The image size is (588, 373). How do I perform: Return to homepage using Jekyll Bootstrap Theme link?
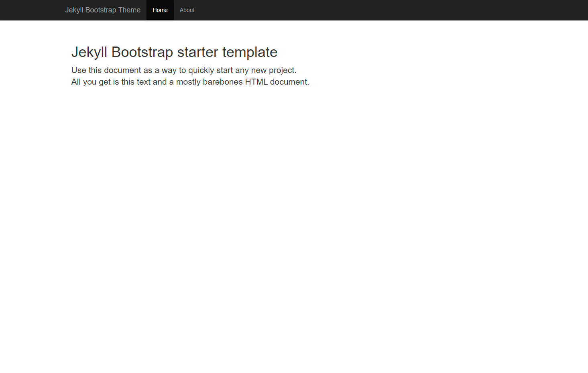(103, 10)
